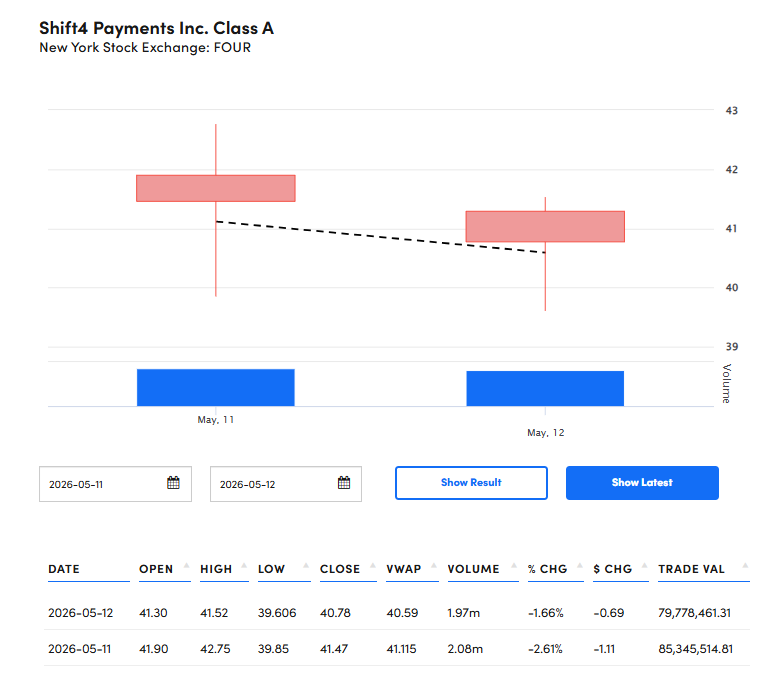Click sort arrow next to HIGH header
This screenshot has width=769, height=687.
[x=244, y=565]
